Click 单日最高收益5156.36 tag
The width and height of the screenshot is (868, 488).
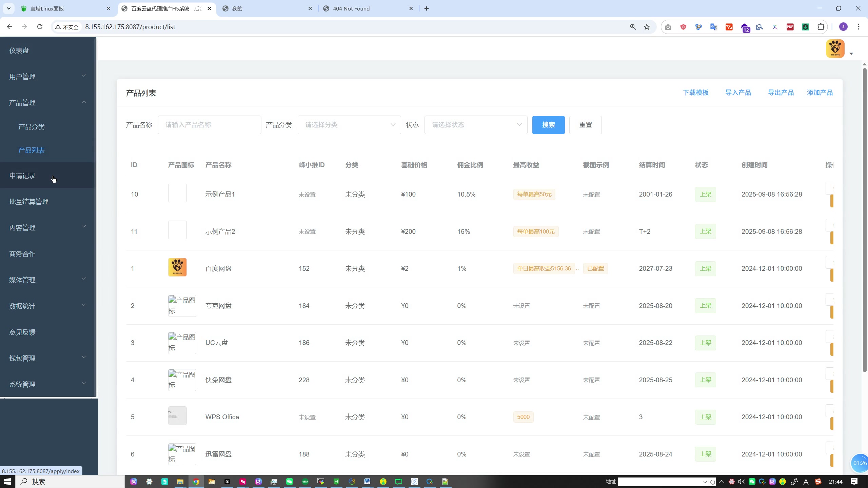click(544, 268)
